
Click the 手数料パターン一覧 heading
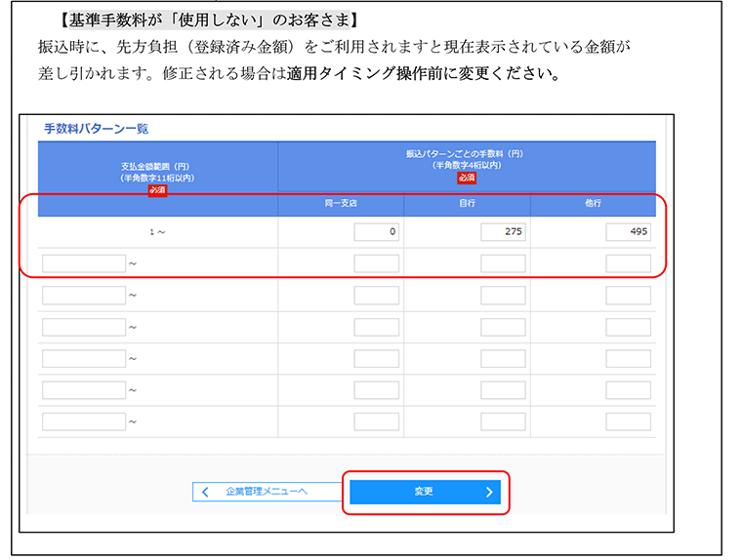(96, 129)
